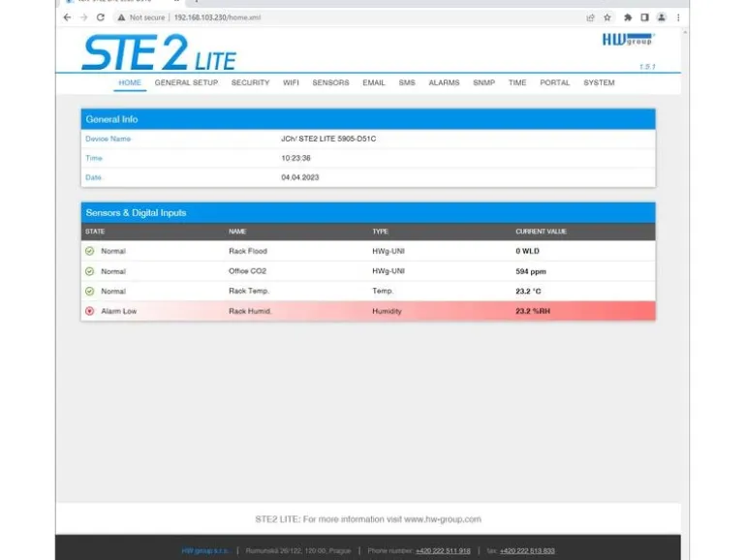746x560 pixels.
Task: Select the Rack Humid. sensor name
Action: 250,311
